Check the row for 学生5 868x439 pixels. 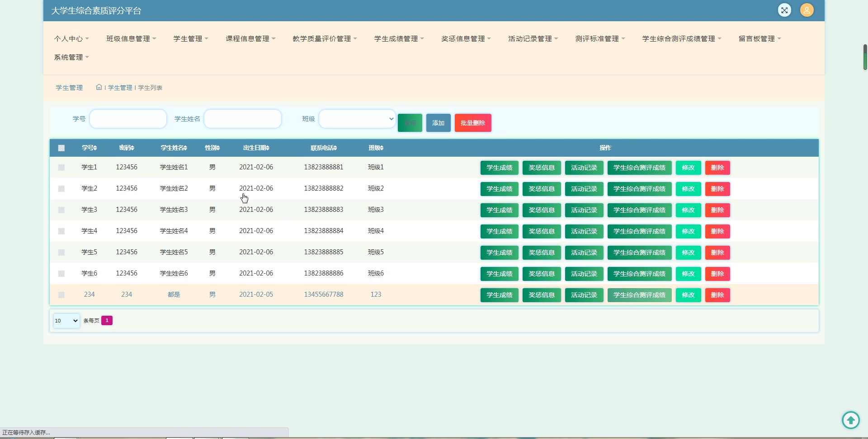coord(61,252)
